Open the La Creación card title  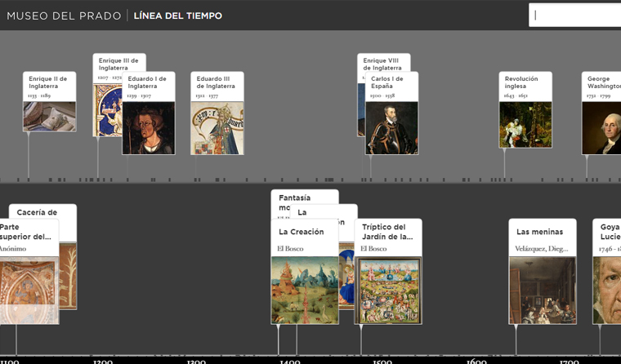coord(302,232)
